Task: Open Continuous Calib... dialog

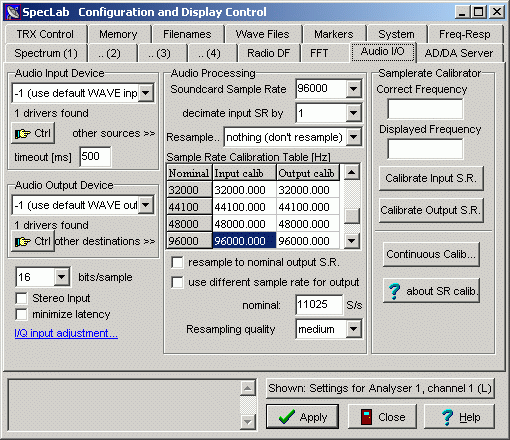Action: (431, 254)
